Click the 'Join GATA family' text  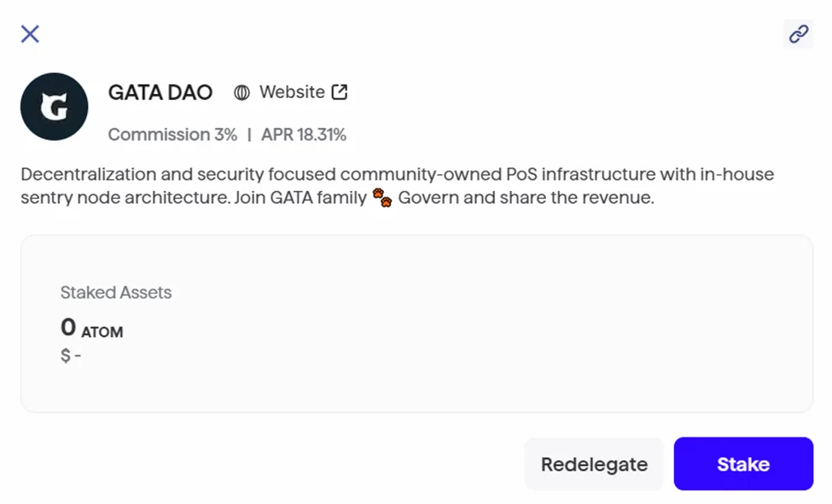point(300,198)
